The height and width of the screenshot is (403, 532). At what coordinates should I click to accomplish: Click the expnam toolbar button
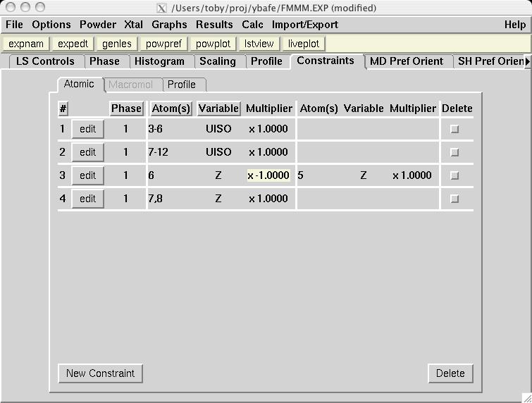pos(26,44)
